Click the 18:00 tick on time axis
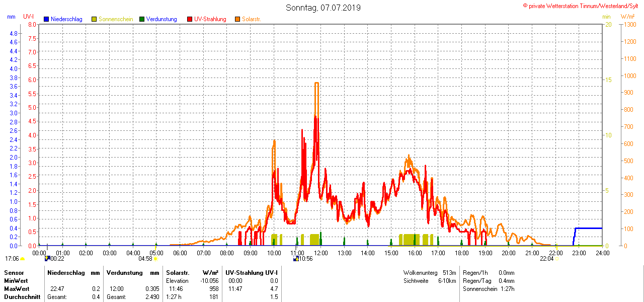 (x=461, y=253)
